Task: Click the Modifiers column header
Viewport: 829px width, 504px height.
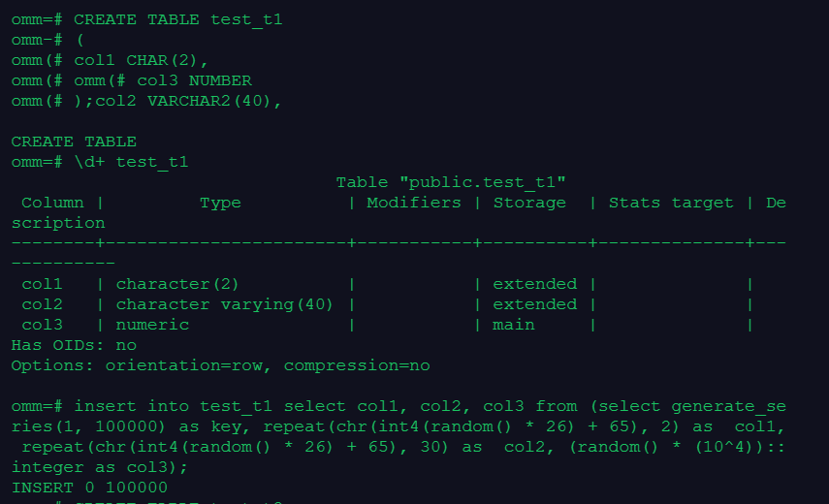Action: 414,203
